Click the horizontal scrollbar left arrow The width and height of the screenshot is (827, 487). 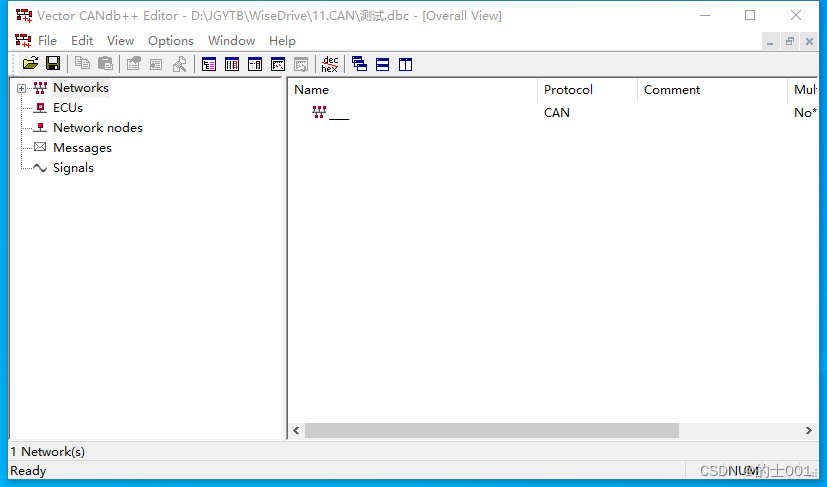[296, 431]
